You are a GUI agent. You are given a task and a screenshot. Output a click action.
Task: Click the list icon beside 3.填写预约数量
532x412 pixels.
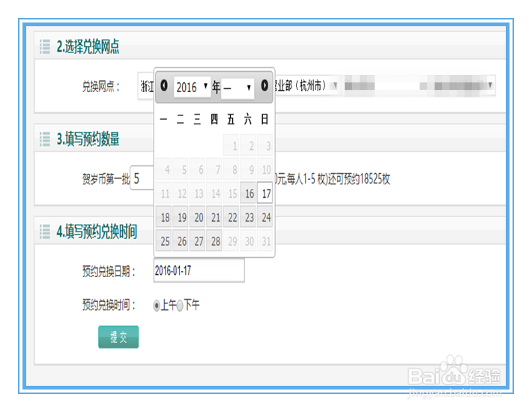coord(45,139)
